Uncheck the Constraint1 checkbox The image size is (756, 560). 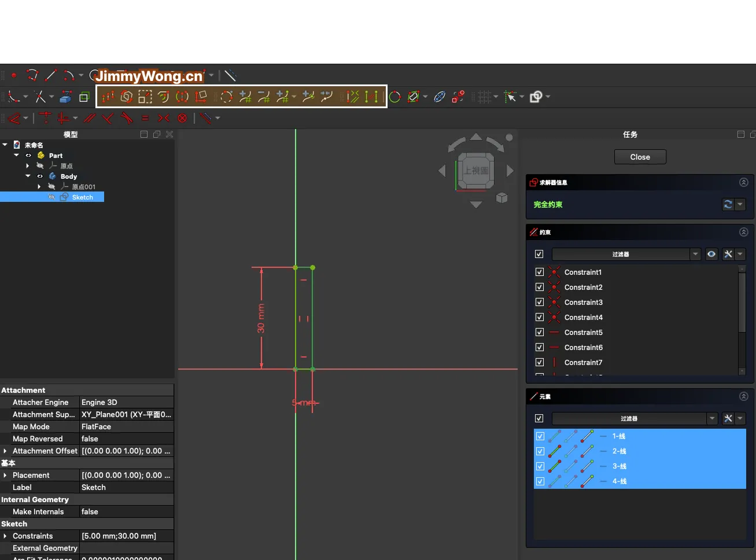pyautogui.click(x=540, y=272)
